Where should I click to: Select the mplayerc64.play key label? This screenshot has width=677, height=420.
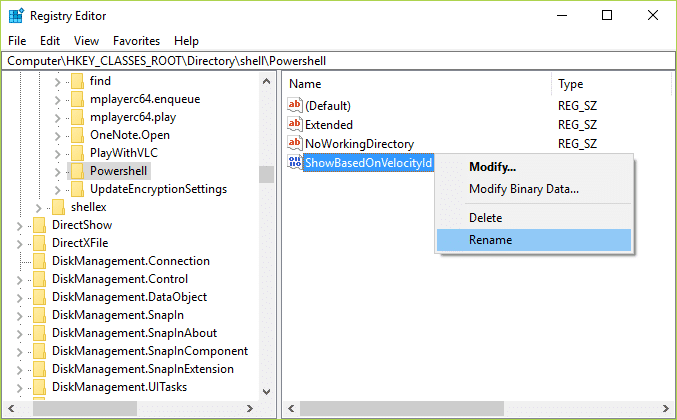point(133,117)
